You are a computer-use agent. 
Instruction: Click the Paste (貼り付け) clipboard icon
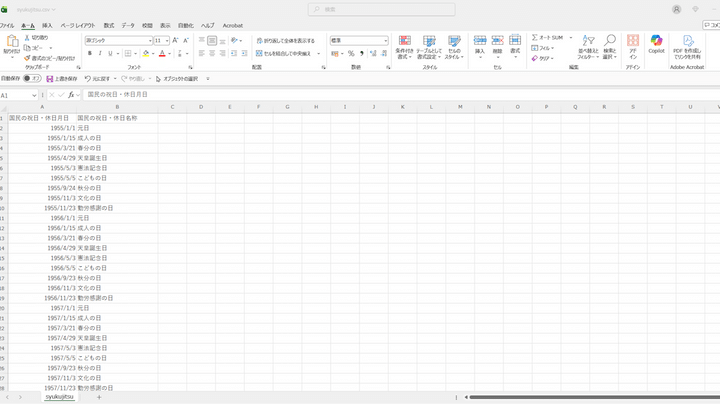[12, 43]
